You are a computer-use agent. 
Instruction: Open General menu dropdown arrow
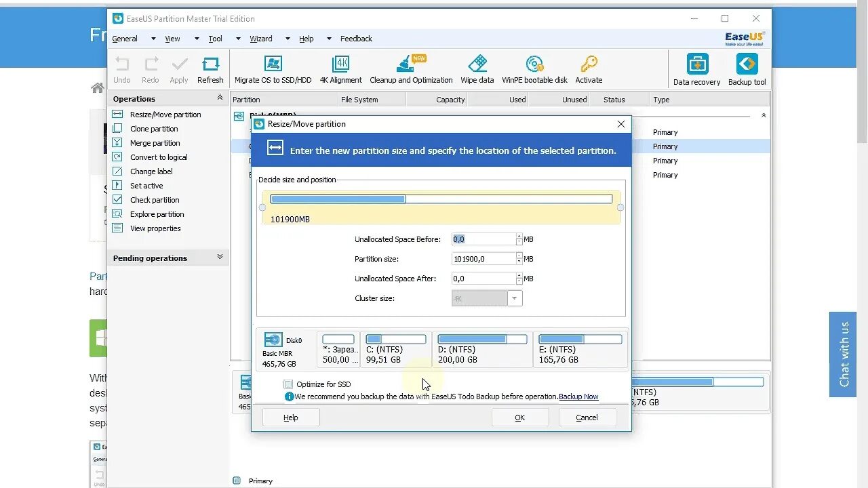click(x=153, y=39)
